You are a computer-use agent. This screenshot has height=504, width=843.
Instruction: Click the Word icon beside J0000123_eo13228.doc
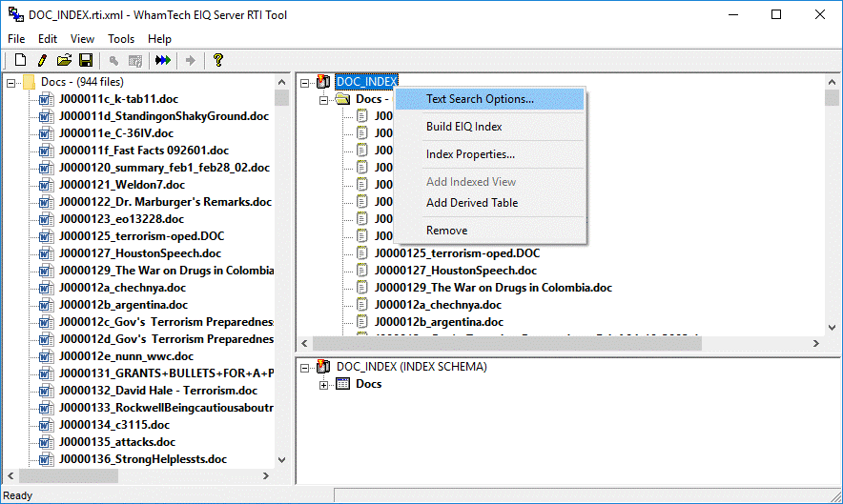point(47,219)
